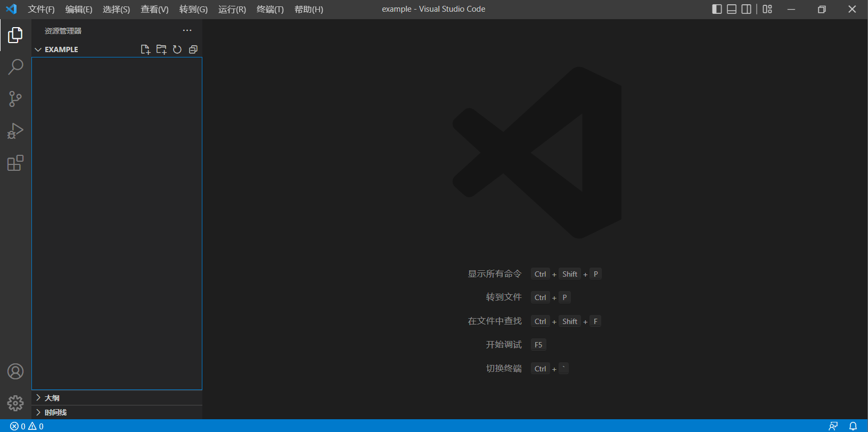The image size is (868, 432).
Task: Click the VS Code logo in title bar
Action: coord(11,9)
